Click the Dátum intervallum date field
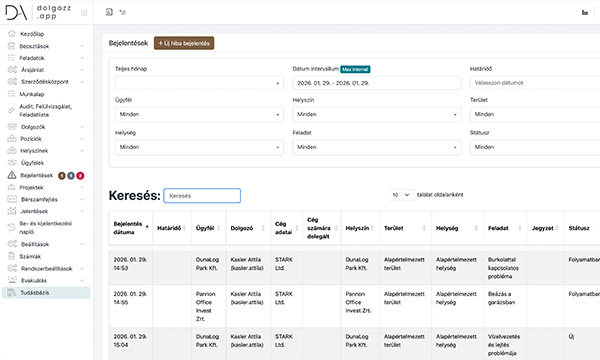 pos(377,83)
